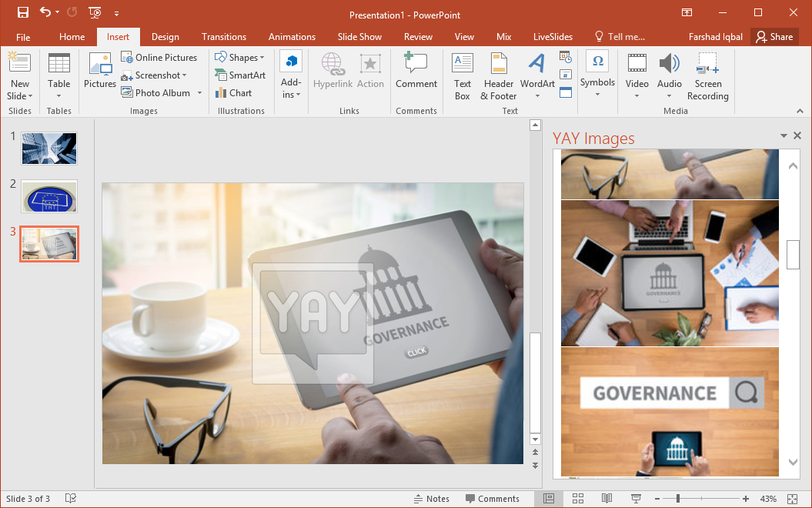
Task: Open the Shapes dropdown
Action: pos(241,57)
